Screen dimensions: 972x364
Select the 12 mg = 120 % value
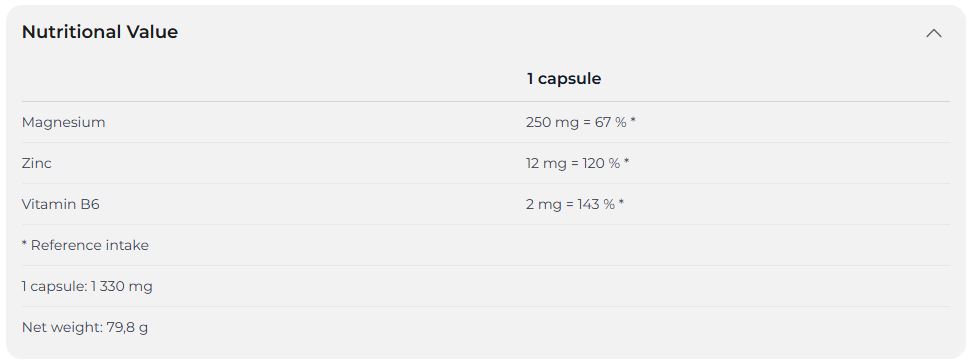573,164
